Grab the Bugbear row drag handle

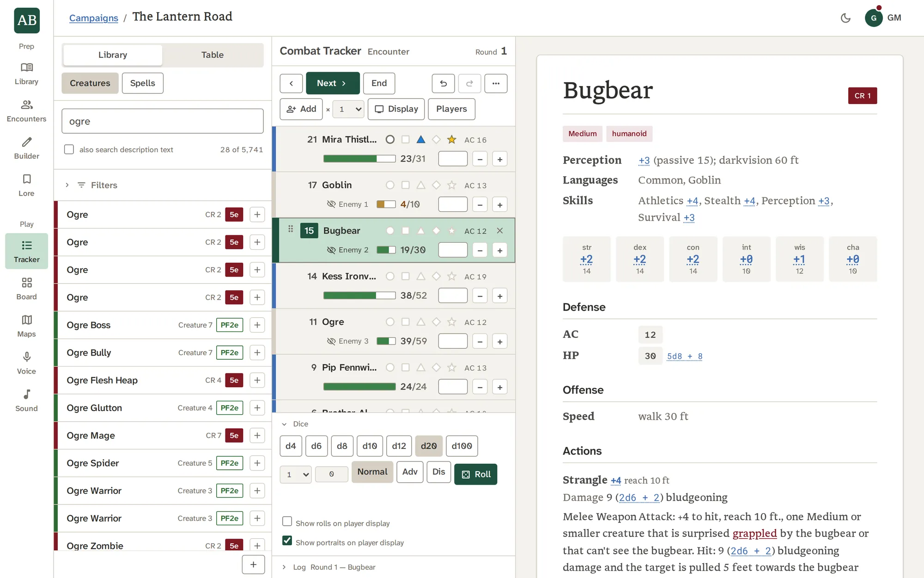[x=291, y=229]
